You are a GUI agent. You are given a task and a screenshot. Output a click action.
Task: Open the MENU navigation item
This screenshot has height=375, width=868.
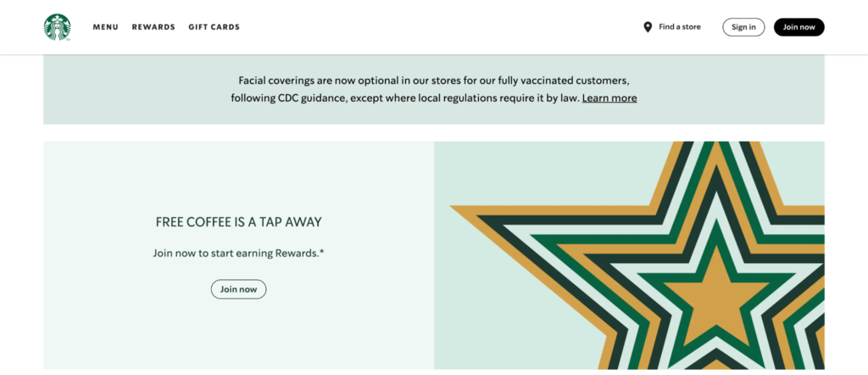pos(106,27)
